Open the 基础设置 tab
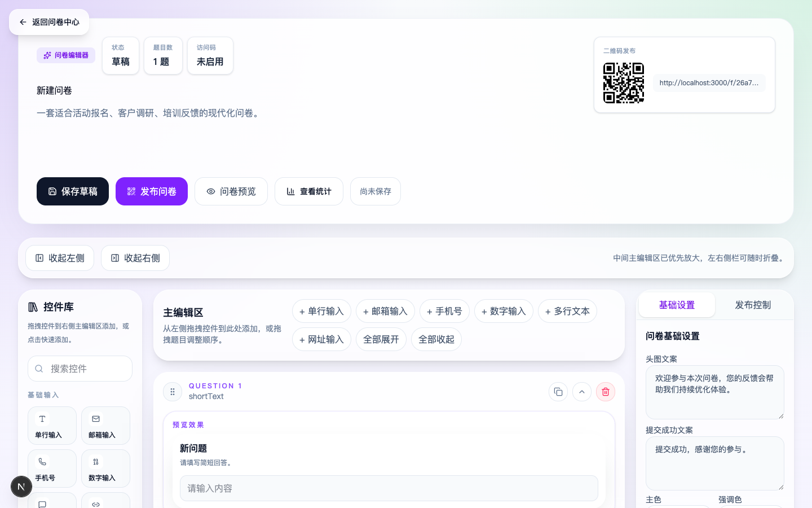The image size is (812, 508). [x=677, y=305]
